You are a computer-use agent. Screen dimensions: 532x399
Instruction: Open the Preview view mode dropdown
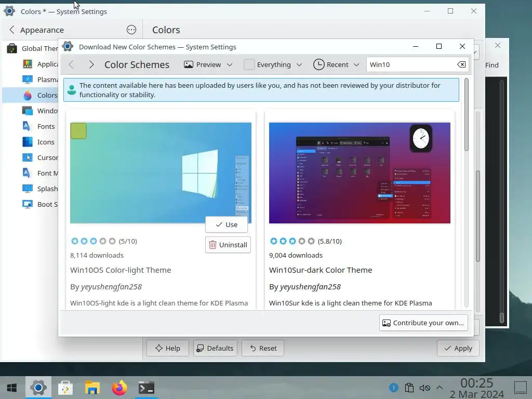pos(208,64)
